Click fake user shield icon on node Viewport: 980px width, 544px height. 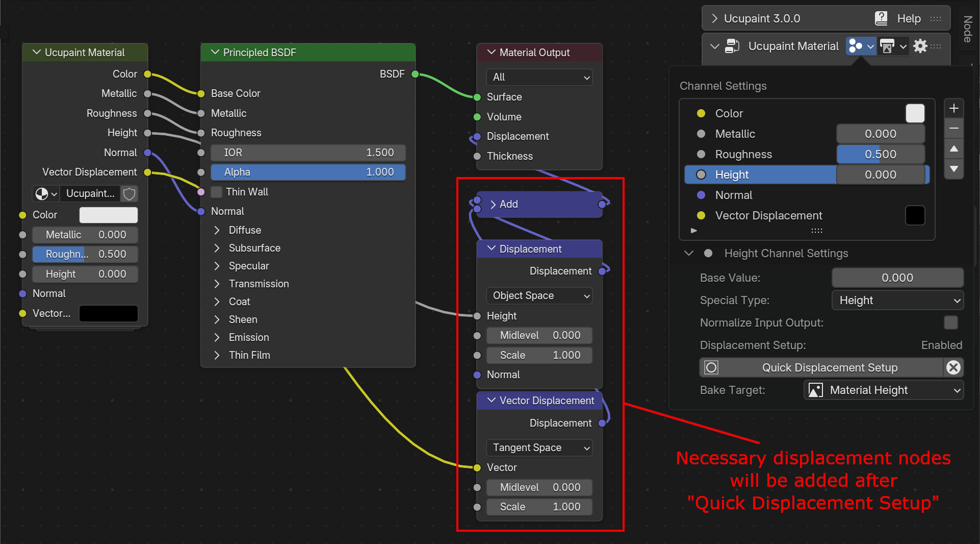pos(130,194)
